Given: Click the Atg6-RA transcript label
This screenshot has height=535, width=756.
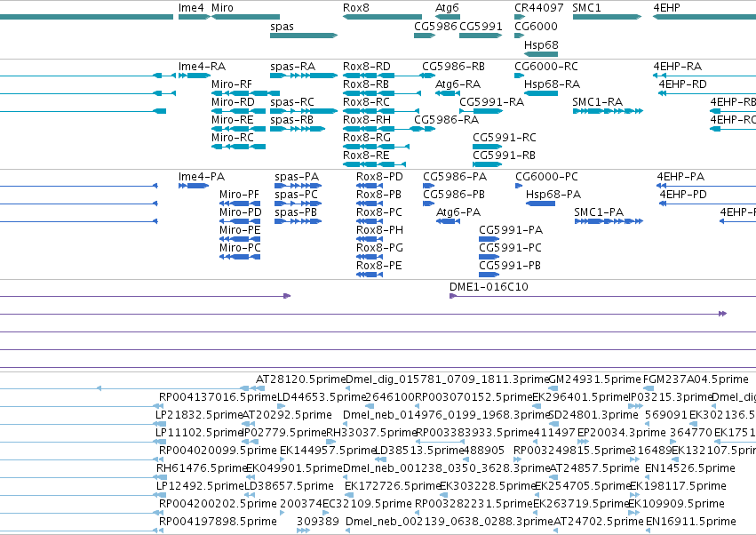Looking at the screenshot, I should [458, 84].
